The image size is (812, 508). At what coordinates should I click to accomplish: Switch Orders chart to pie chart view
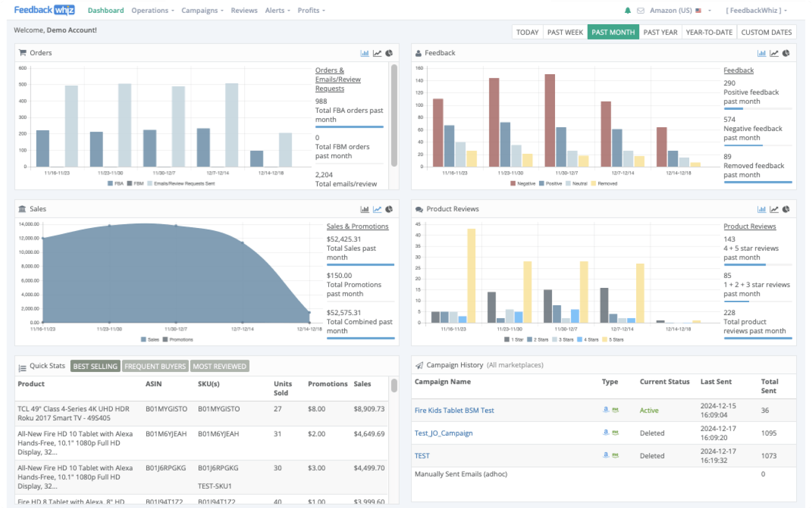(x=389, y=53)
